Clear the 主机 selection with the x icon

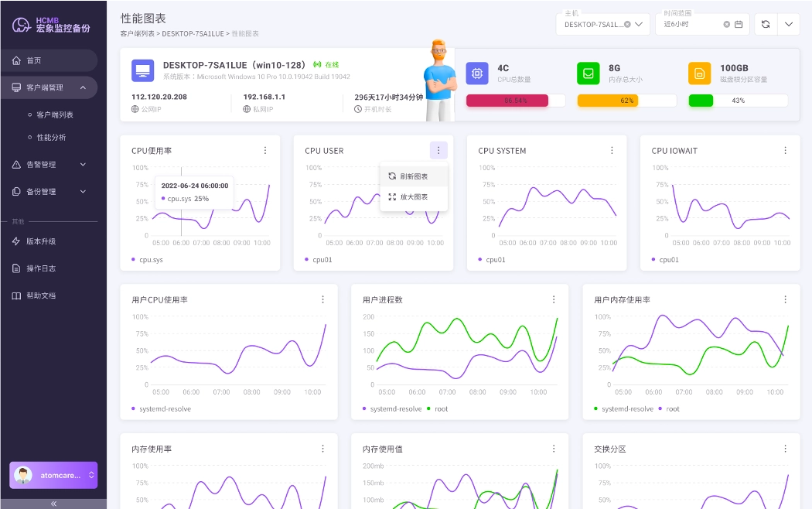(628, 24)
